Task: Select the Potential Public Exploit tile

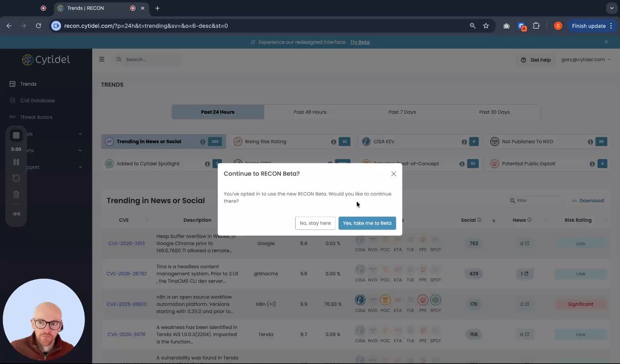Action: 549,164
